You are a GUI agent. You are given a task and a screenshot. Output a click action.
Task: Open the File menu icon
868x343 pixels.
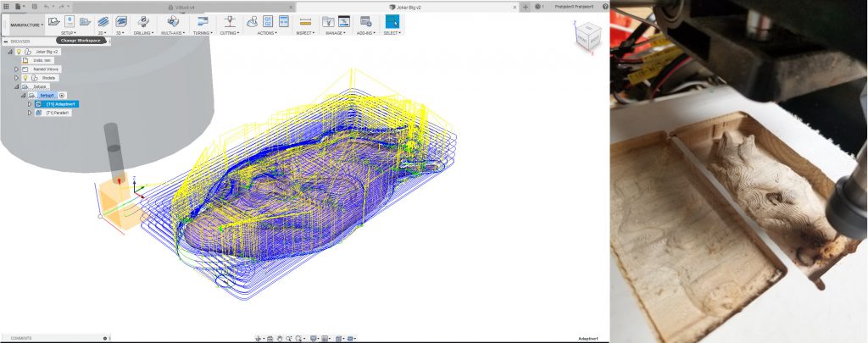pyautogui.click(x=19, y=7)
